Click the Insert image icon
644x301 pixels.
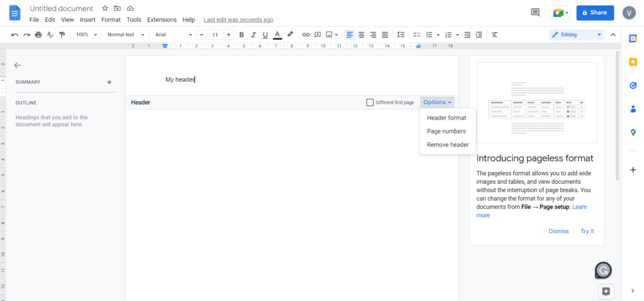pyautogui.click(x=329, y=35)
